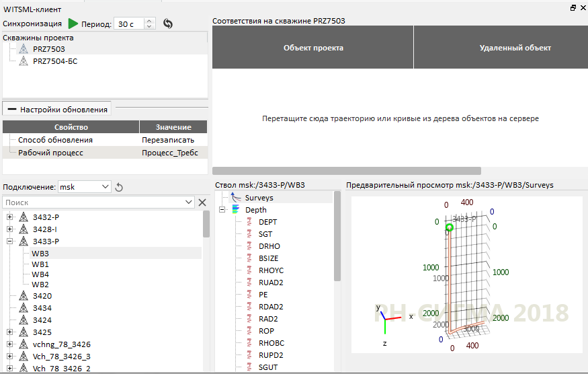Click in the Поиск search input field
588x374 pixels.
(94, 202)
